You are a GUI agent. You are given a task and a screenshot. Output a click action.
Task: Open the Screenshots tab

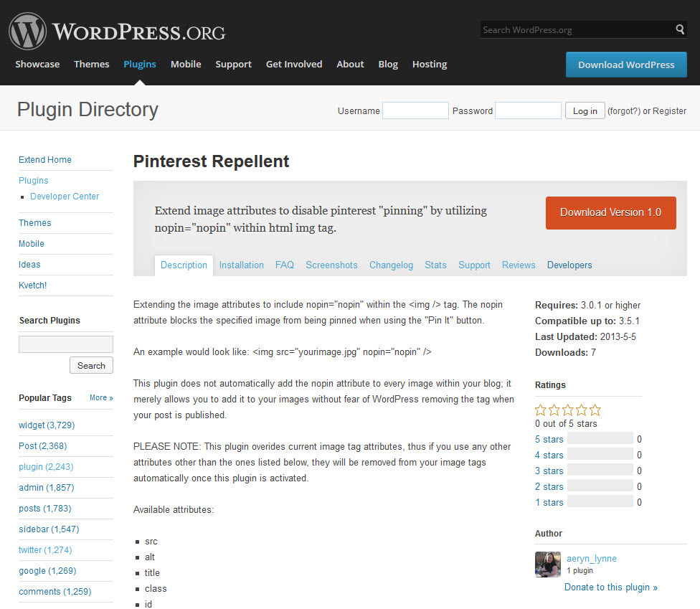(331, 265)
